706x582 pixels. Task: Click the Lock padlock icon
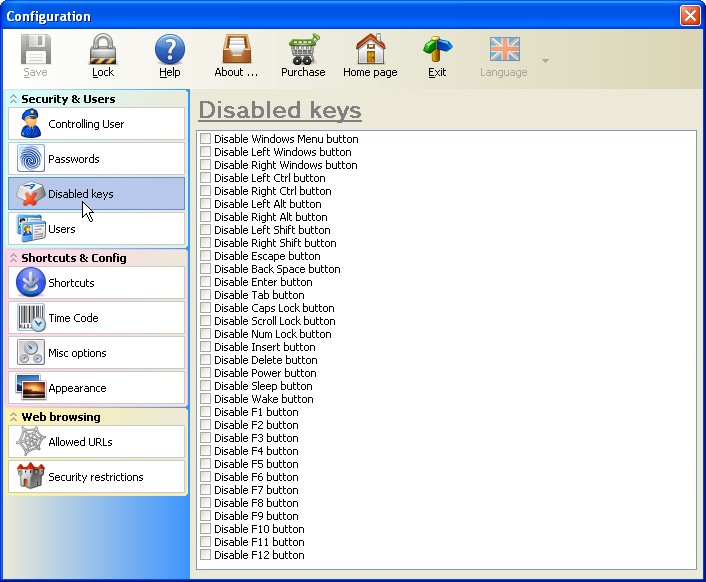click(x=103, y=49)
